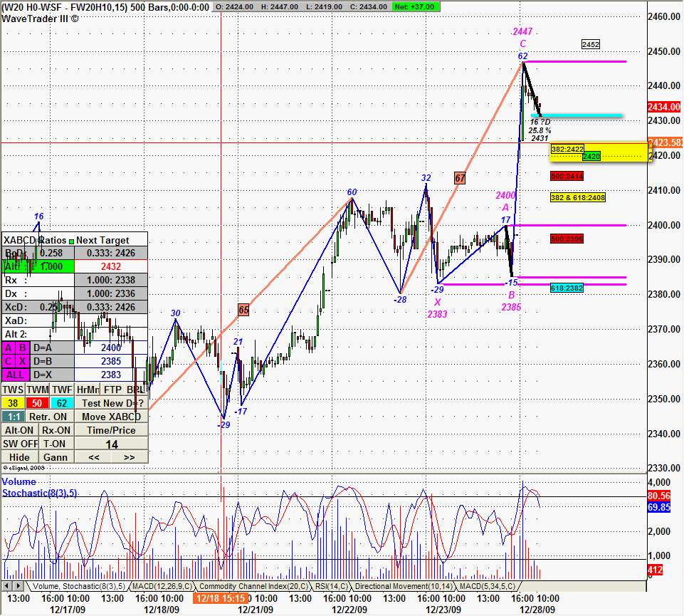Select the TWF button
This screenshot has height=616, width=684.
62,390
